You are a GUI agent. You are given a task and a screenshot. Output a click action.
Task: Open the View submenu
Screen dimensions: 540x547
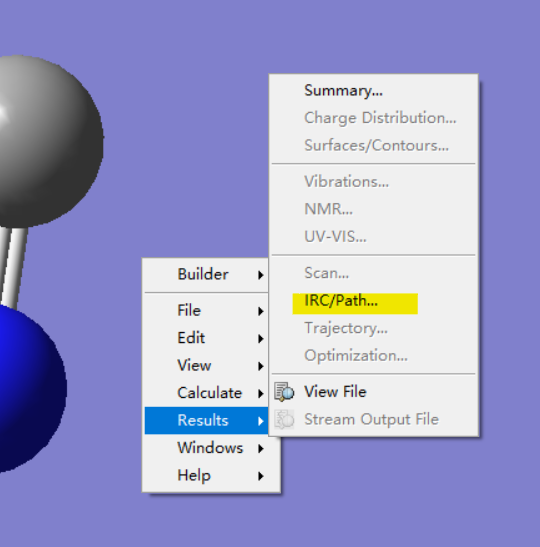pos(207,365)
